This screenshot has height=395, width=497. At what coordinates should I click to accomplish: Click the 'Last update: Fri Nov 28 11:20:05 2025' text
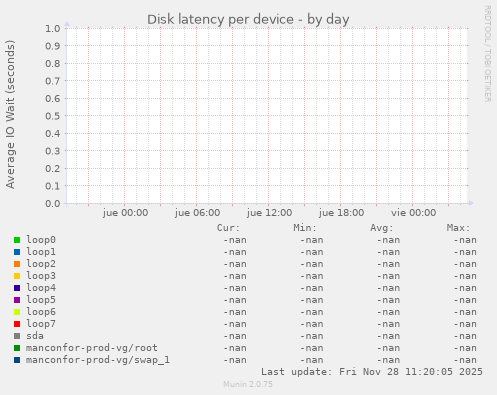[372, 372]
